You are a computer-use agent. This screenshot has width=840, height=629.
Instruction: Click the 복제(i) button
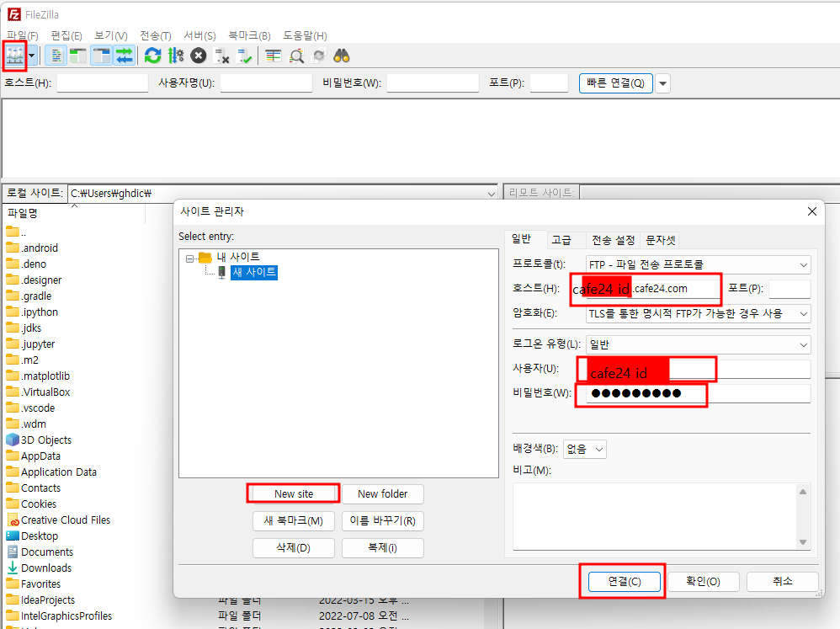382,548
